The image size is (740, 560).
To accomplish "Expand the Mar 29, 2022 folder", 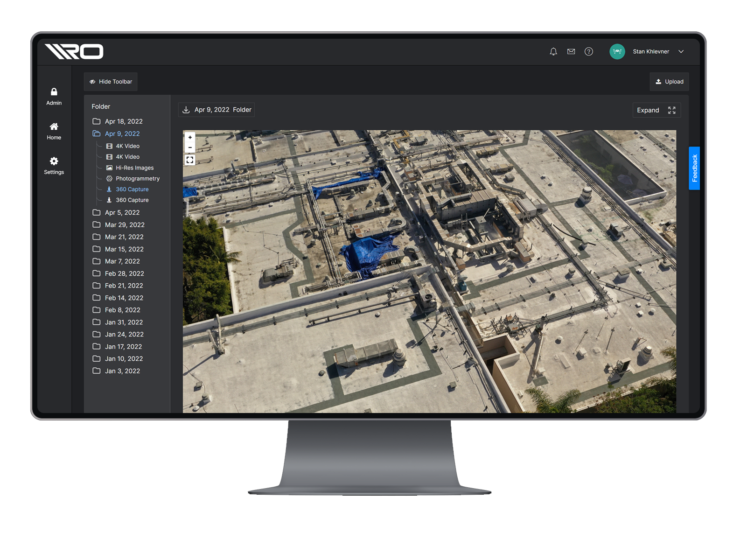I will click(x=119, y=225).
